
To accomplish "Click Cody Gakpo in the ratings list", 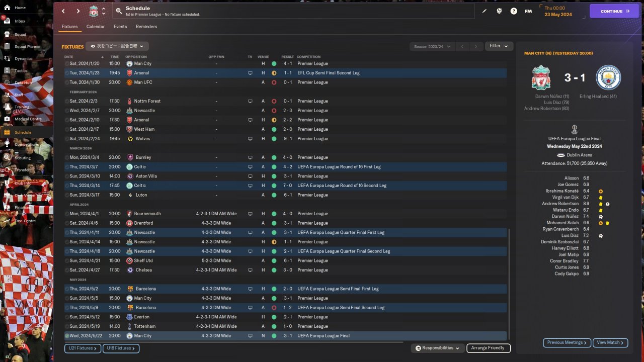I will pos(567,274).
